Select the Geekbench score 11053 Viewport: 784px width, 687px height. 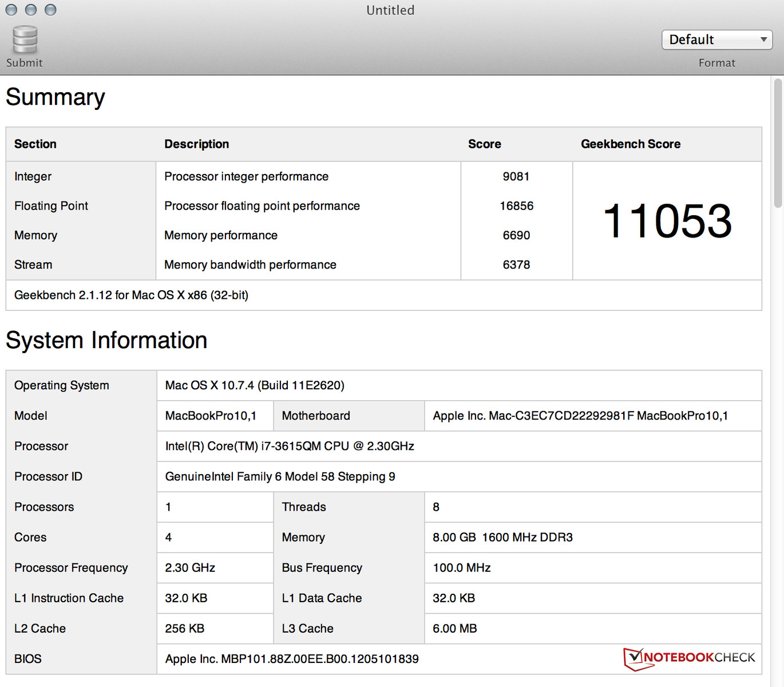pos(667,221)
